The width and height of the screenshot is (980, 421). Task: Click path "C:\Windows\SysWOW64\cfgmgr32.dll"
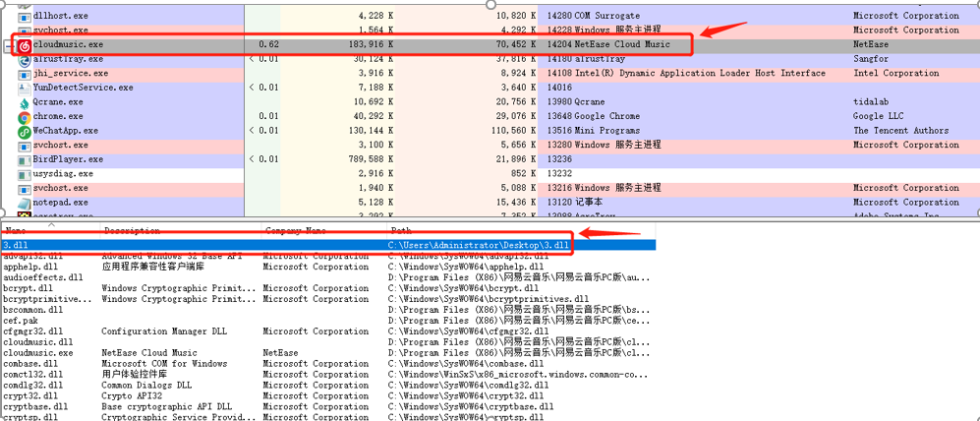(468, 331)
